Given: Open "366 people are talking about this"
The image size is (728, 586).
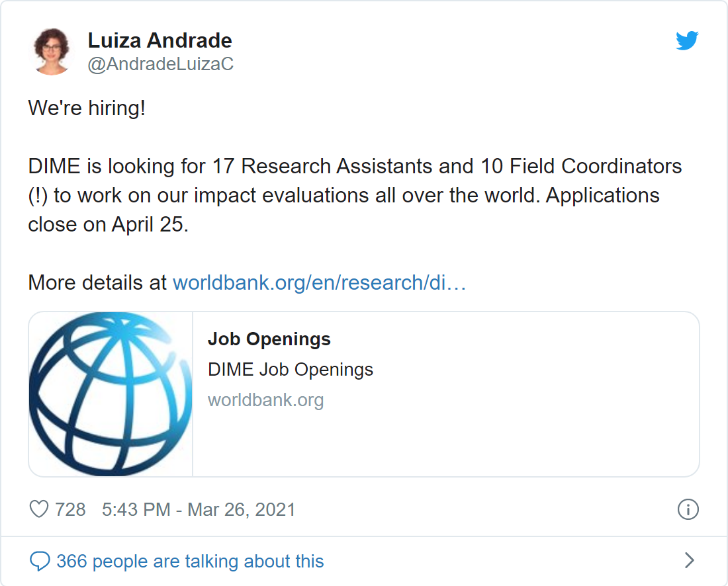Looking at the screenshot, I should (190, 562).
